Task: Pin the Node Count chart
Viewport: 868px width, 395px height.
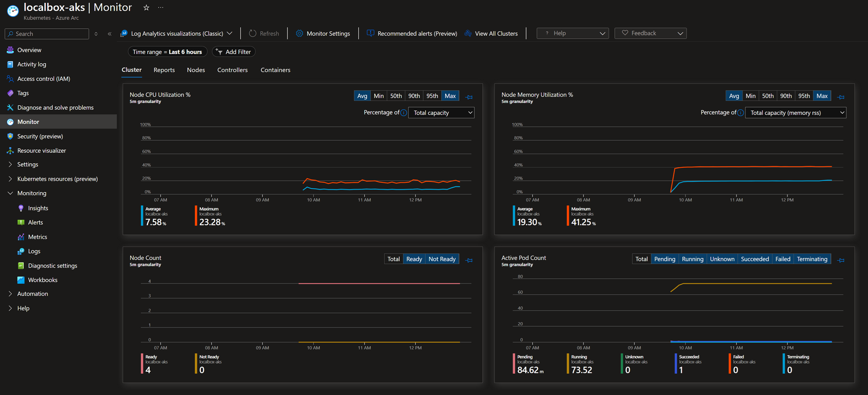Action: tap(469, 260)
